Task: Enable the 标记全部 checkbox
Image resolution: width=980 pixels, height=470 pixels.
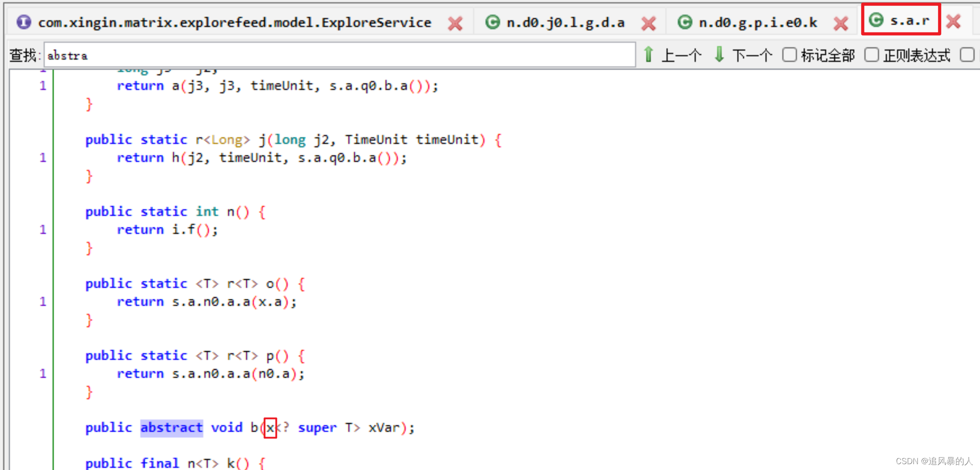Action: tap(789, 55)
